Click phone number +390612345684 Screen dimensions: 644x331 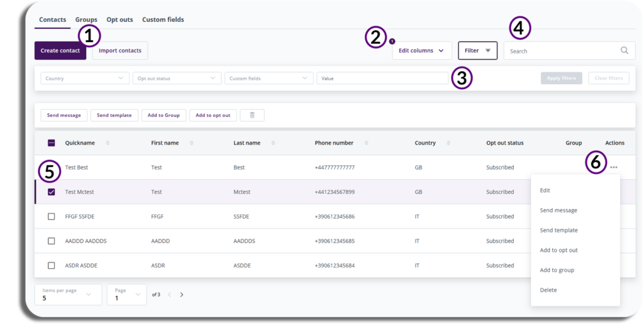point(335,266)
